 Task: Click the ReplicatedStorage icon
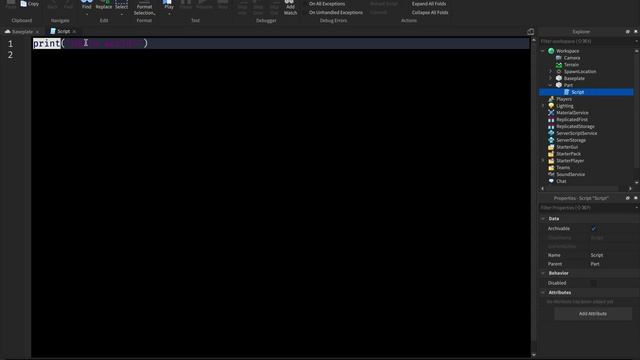pos(551,127)
